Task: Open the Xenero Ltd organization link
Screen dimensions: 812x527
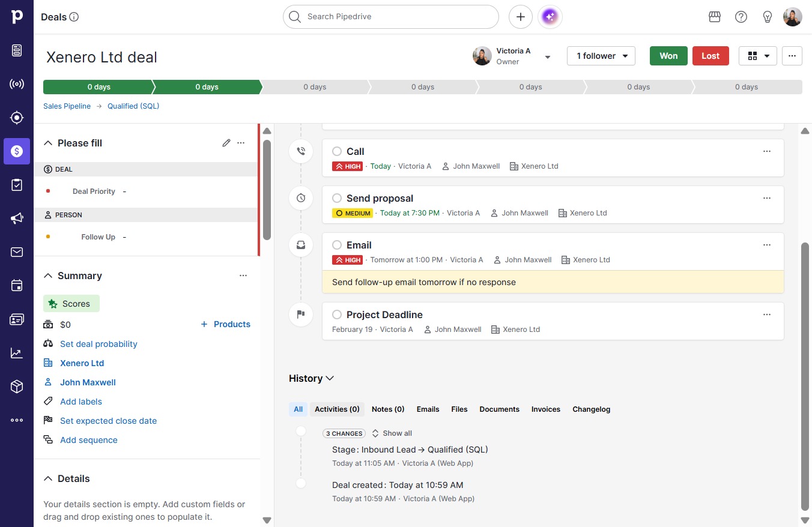Action: (x=82, y=363)
